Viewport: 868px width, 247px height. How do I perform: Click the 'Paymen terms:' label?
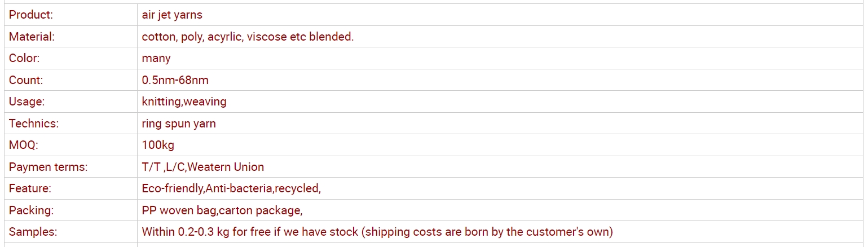[x=48, y=167]
